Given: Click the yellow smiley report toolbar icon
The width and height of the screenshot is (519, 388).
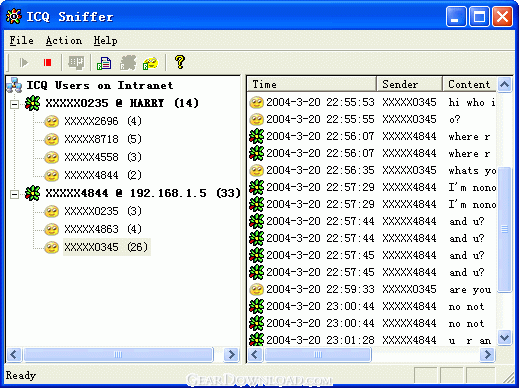Looking at the screenshot, I should point(150,63).
